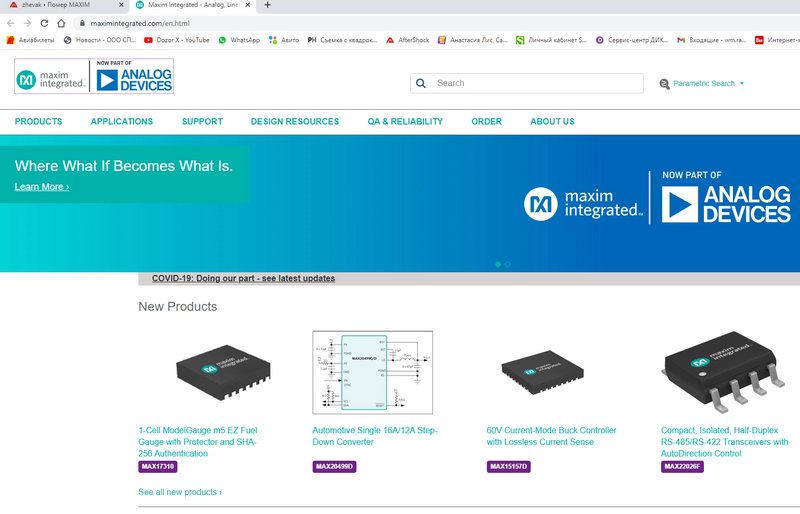
Task: Click the MAX20499D circuit diagram image
Action: (x=372, y=372)
